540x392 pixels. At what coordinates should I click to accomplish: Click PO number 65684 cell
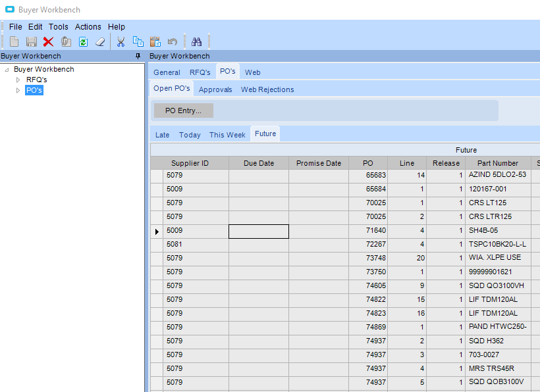coord(368,190)
